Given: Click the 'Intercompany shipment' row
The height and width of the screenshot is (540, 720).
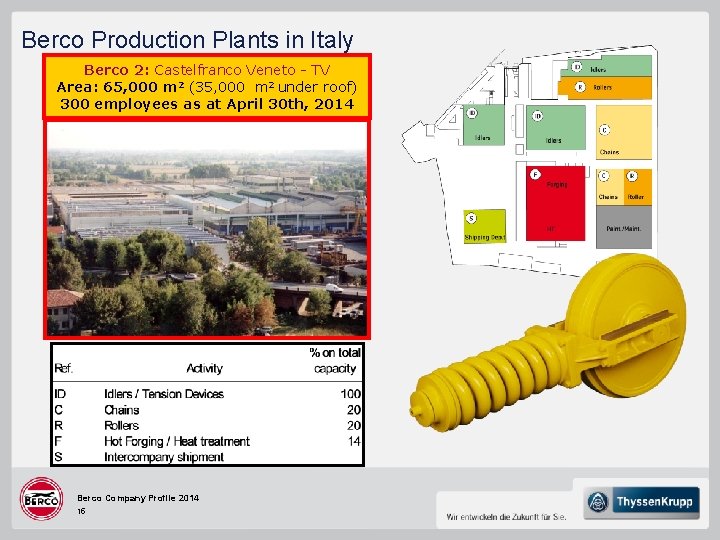Looking at the screenshot, I should point(208,457).
